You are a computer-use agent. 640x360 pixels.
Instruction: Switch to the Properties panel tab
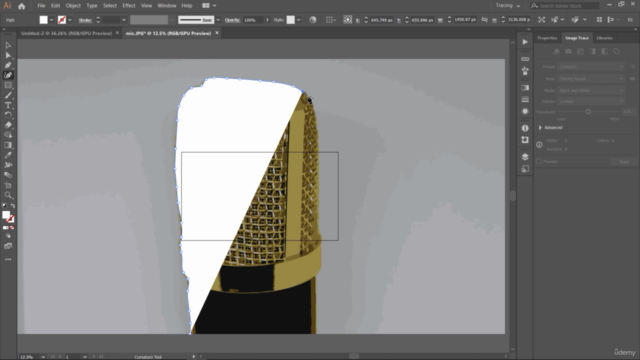(x=547, y=38)
